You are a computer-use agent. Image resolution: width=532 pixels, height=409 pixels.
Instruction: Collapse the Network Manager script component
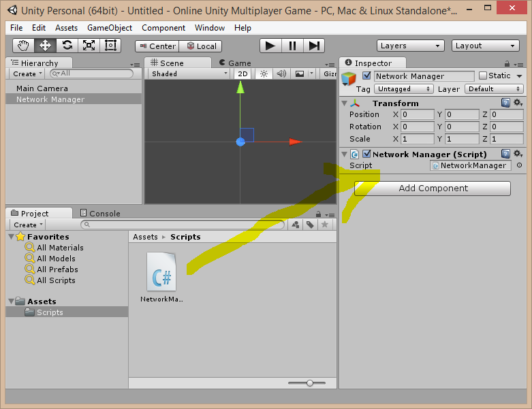tap(345, 154)
